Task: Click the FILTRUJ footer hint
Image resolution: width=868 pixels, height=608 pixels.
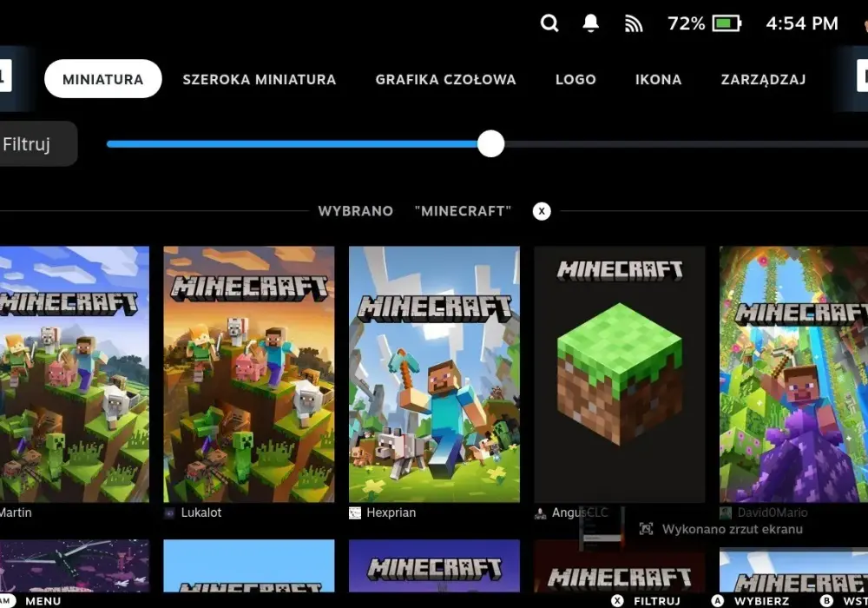Action: click(x=656, y=601)
